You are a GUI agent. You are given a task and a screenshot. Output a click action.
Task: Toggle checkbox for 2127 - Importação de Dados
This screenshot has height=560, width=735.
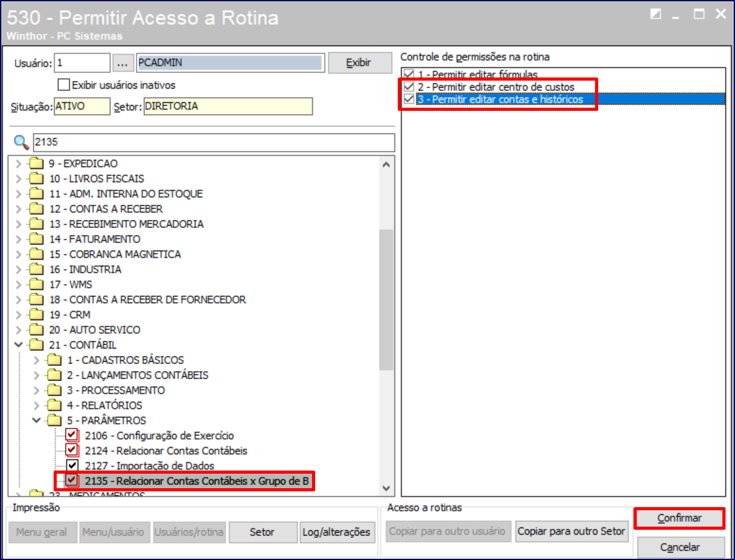point(72,466)
